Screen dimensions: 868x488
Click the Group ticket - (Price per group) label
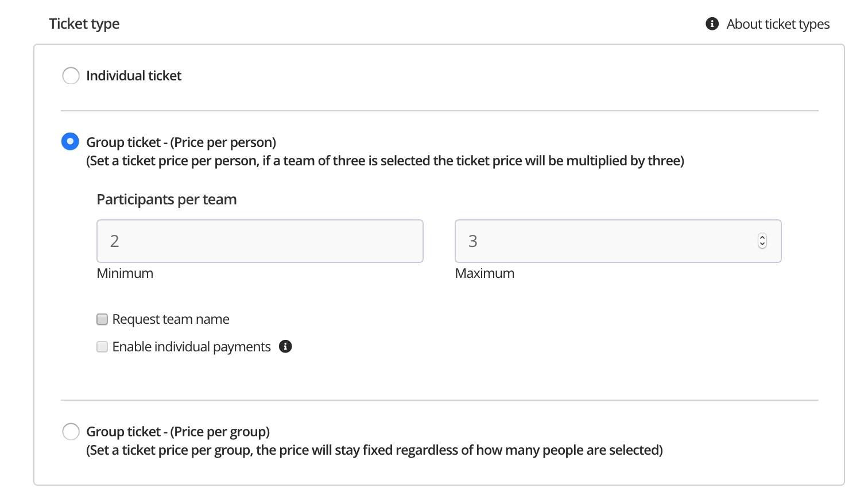coord(178,432)
